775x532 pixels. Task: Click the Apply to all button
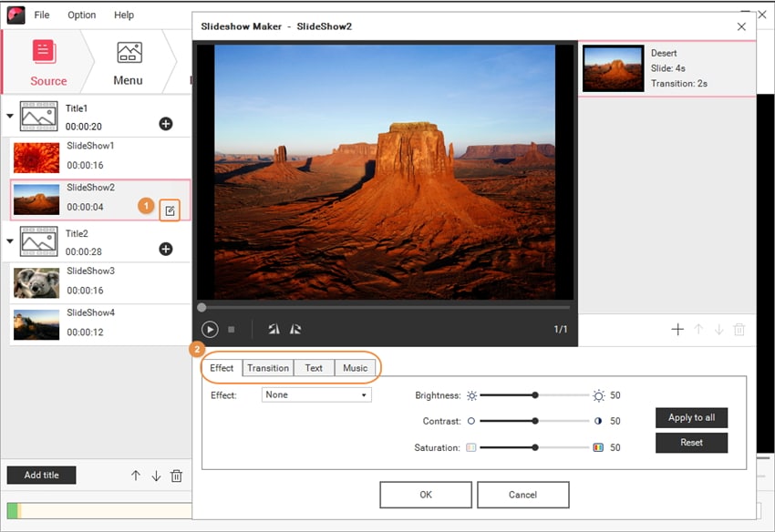pyautogui.click(x=691, y=417)
